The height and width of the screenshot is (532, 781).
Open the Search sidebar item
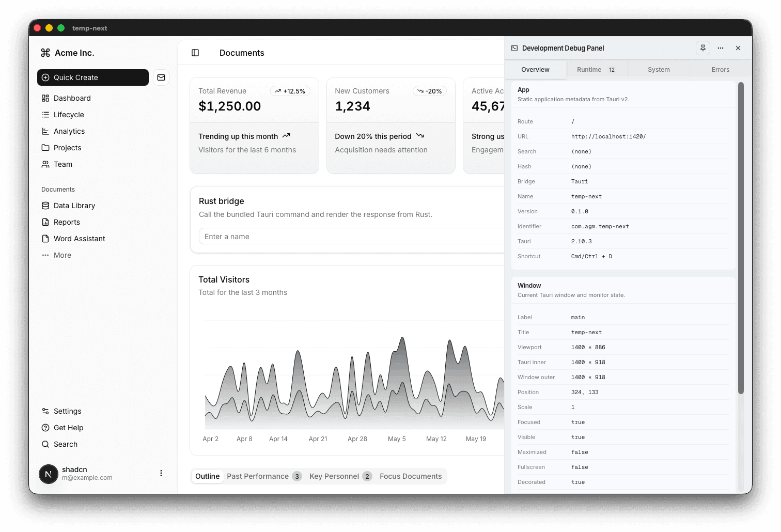(65, 444)
